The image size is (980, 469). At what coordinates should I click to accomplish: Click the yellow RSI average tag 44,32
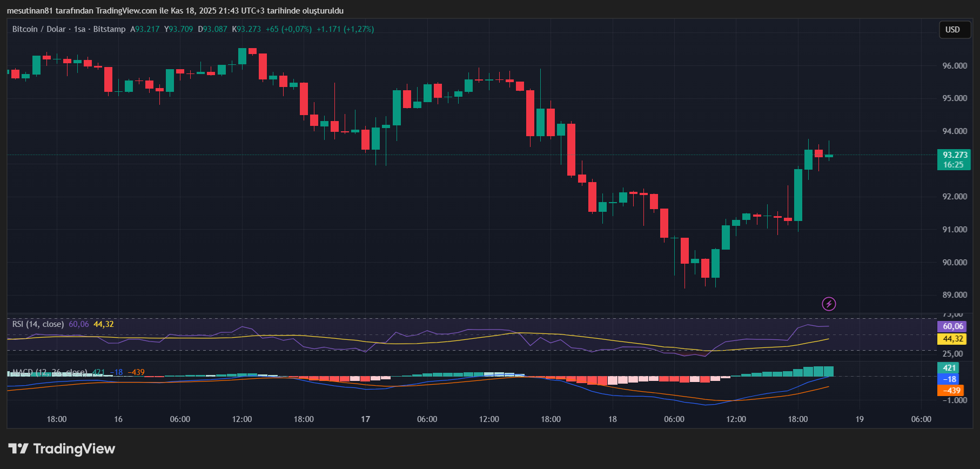point(952,339)
